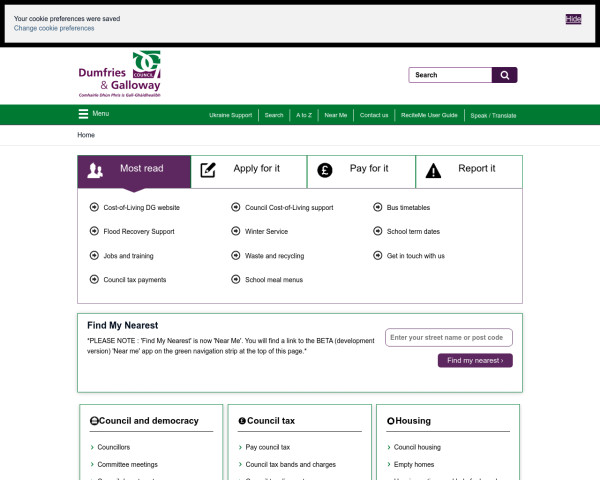The width and height of the screenshot is (600, 480).
Task: Click the icon next to Housing heading
Action: click(x=391, y=421)
